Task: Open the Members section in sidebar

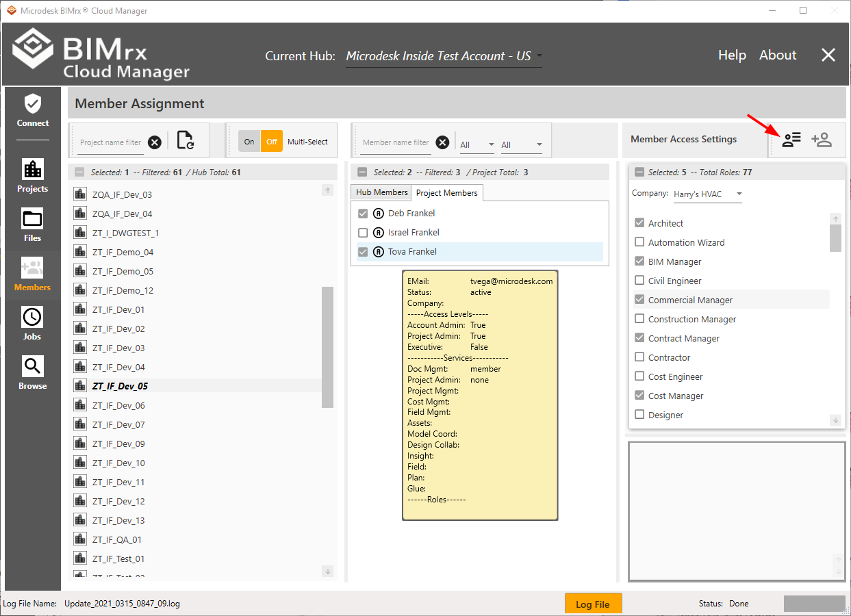Action: pyautogui.click(x=33, y=275)
